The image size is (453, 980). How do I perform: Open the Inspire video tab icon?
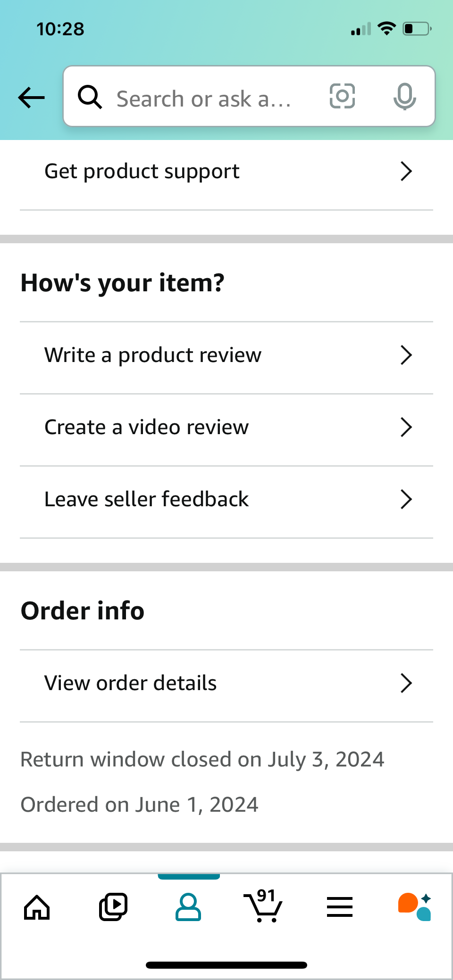click(113, 907)
